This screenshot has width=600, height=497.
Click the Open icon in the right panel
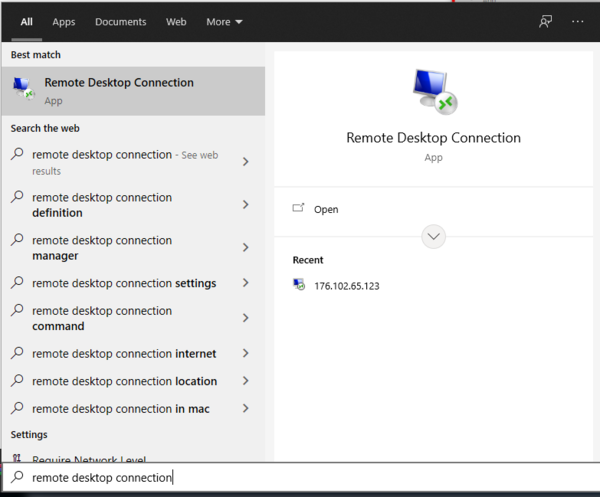click(x=298, y=209)
